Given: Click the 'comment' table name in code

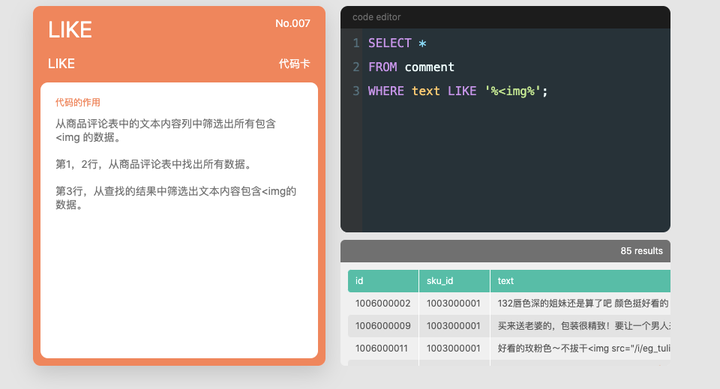Looking at the screenshot, I should coord(429,67).
